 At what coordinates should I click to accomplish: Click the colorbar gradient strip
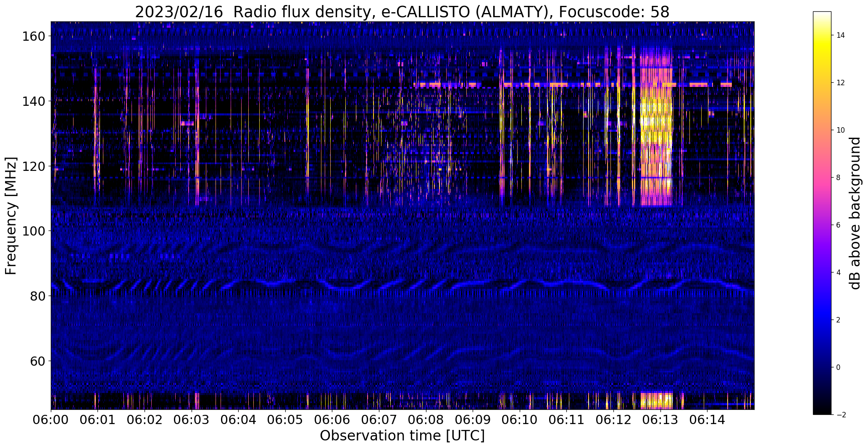822,213
